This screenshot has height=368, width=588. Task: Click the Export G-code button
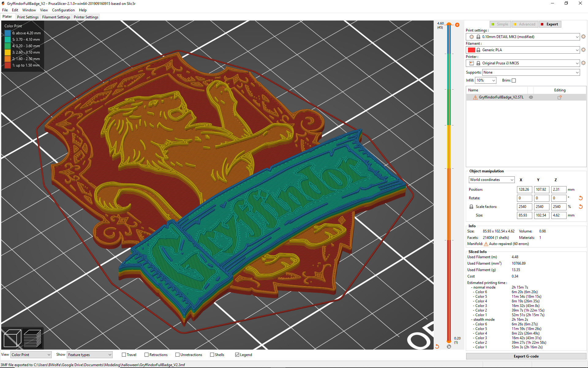(526, 356)
